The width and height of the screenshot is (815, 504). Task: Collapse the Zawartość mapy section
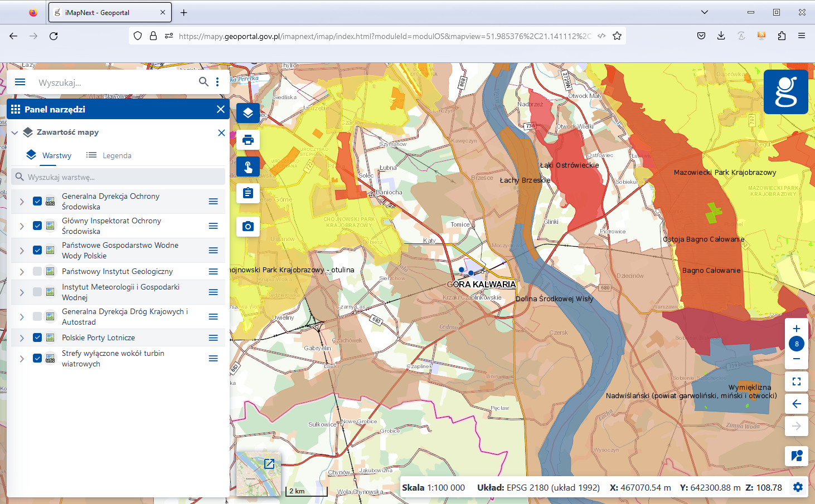(15, 133)
